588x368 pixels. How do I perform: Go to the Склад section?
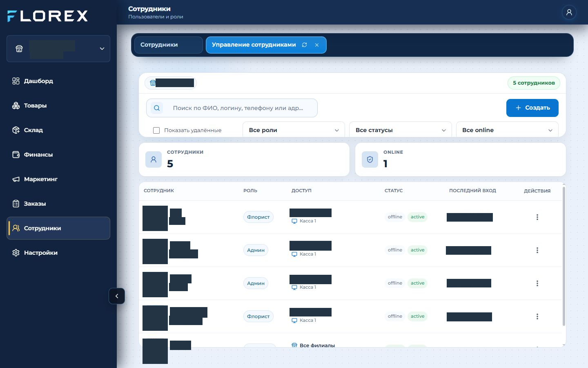[58, 130]
